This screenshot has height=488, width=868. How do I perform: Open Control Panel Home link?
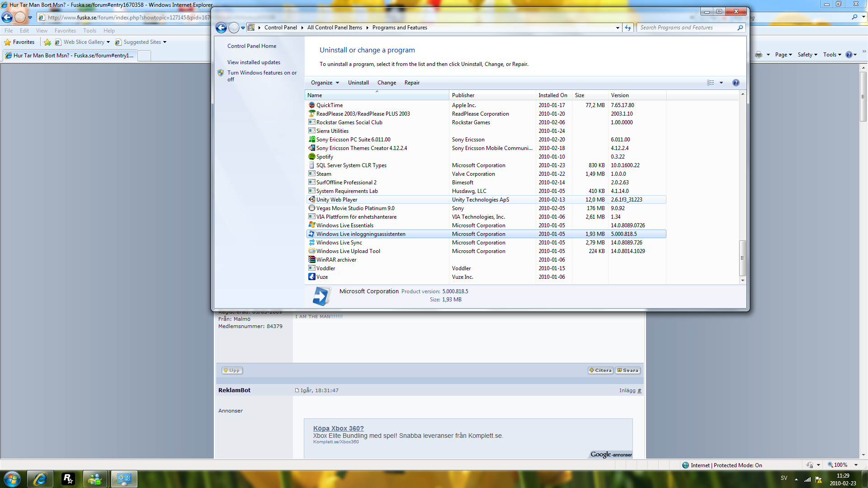pyautogui.click(x=252, y=46)
